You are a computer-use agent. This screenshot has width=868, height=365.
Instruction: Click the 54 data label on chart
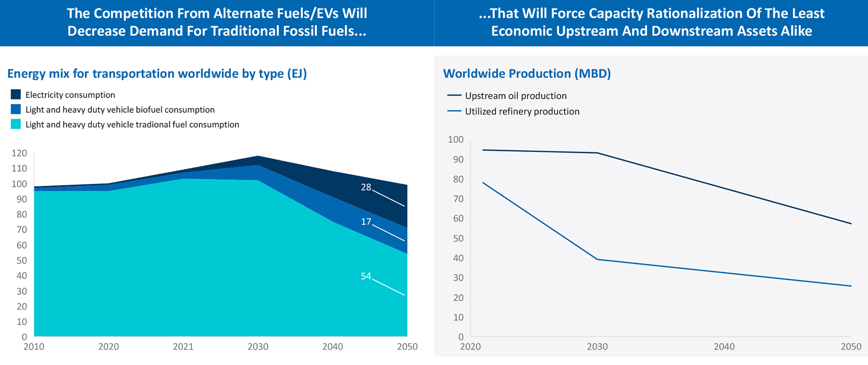pyautogui.click(x=366, y=276)
